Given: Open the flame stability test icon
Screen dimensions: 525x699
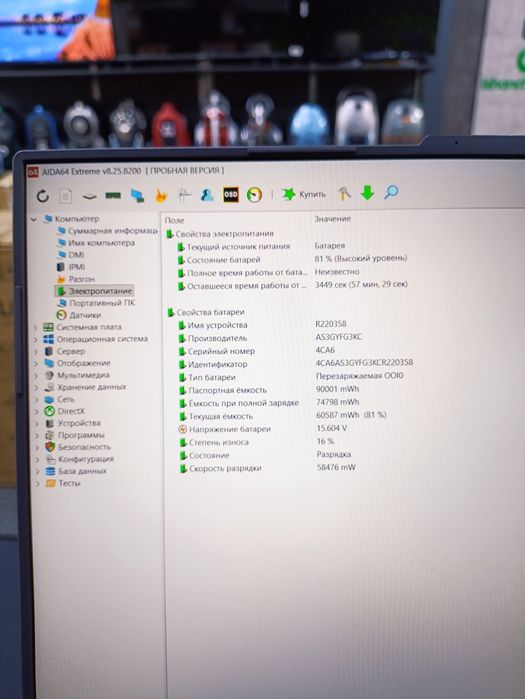Looking at the screenshot, I should 161,196.
